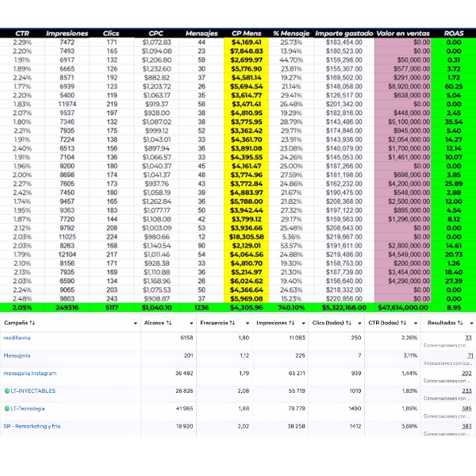Click green status dot beside LT-INYECTABLES
476x476 pixels.
click(x=6, y=390)
